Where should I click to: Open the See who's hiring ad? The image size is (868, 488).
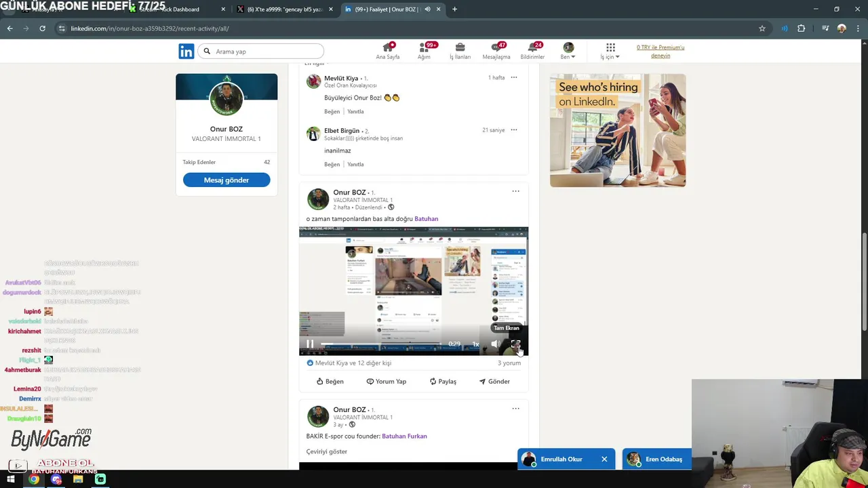[x=618, y=130]
